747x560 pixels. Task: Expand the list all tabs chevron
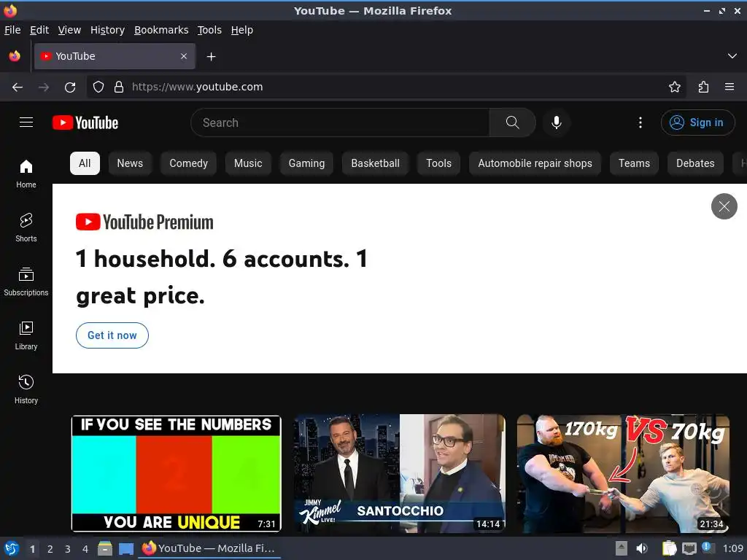[x=732, y=56]
